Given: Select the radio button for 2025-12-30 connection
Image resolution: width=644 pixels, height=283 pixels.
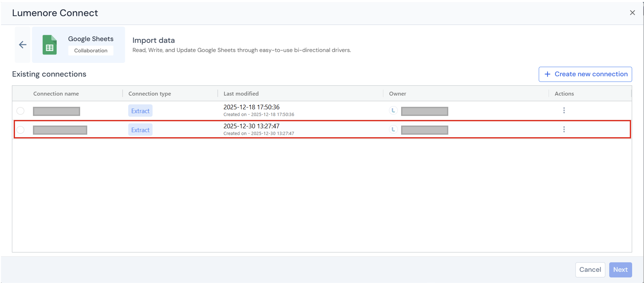Looking at the screenshot, I should tap(21, 130).
